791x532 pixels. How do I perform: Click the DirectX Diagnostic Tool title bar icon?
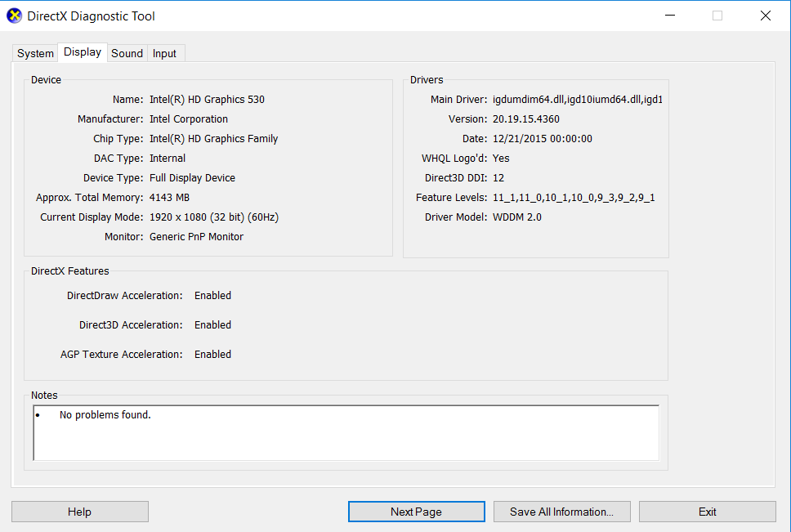[x=14, y=16]
